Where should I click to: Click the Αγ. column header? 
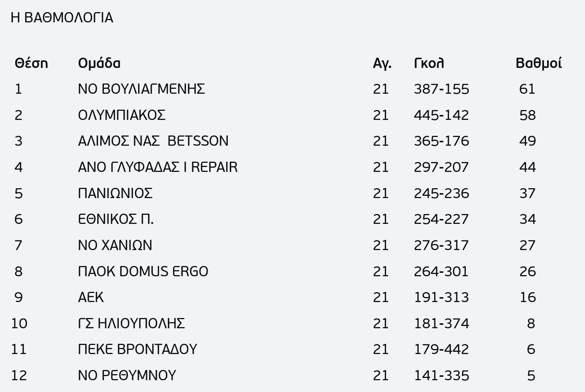pos(382,63)
